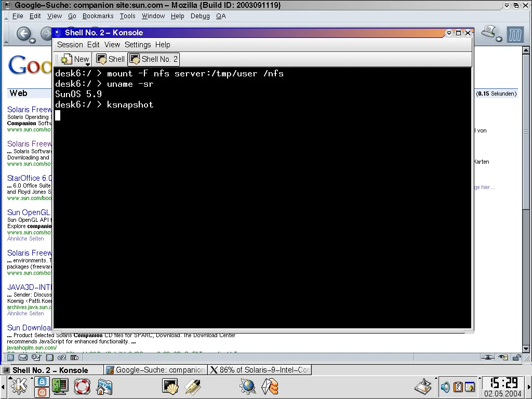Print the page using Mozilla's printer icon

point(489,32)
